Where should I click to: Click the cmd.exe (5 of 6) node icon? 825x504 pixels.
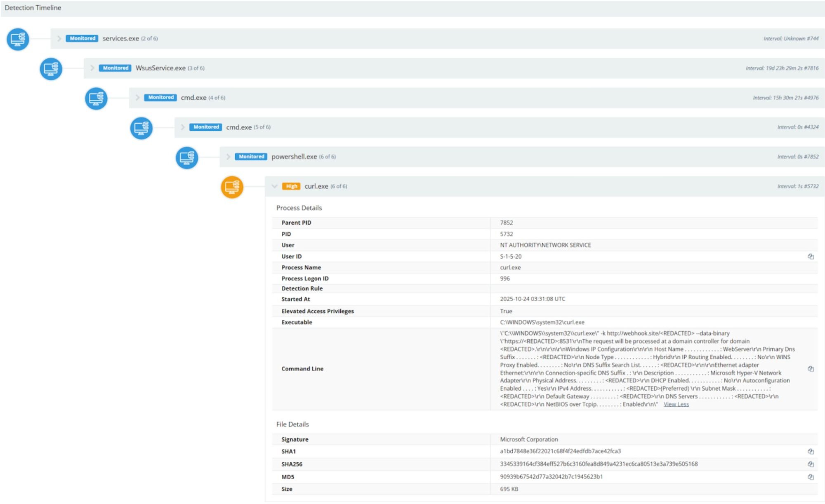(x=141, y=128)
